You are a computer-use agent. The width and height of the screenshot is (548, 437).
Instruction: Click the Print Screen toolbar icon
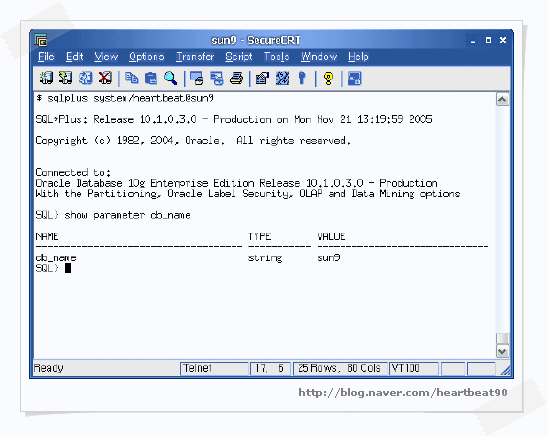click(197, 78)
